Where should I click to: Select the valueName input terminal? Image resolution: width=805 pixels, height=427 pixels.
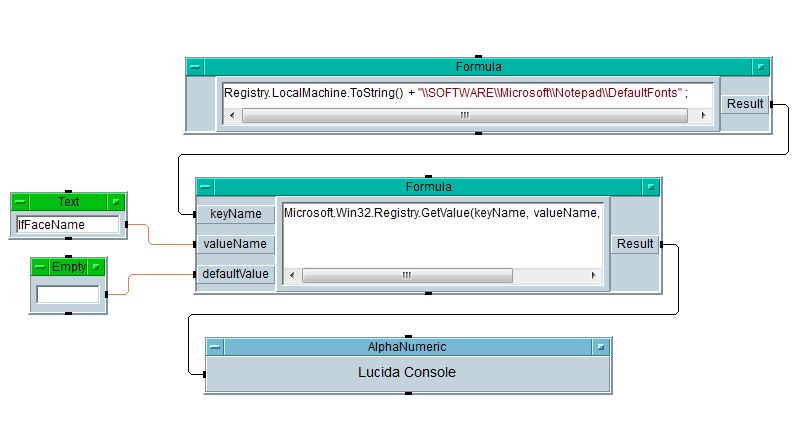pyautogui.click(x=236, y=243)
